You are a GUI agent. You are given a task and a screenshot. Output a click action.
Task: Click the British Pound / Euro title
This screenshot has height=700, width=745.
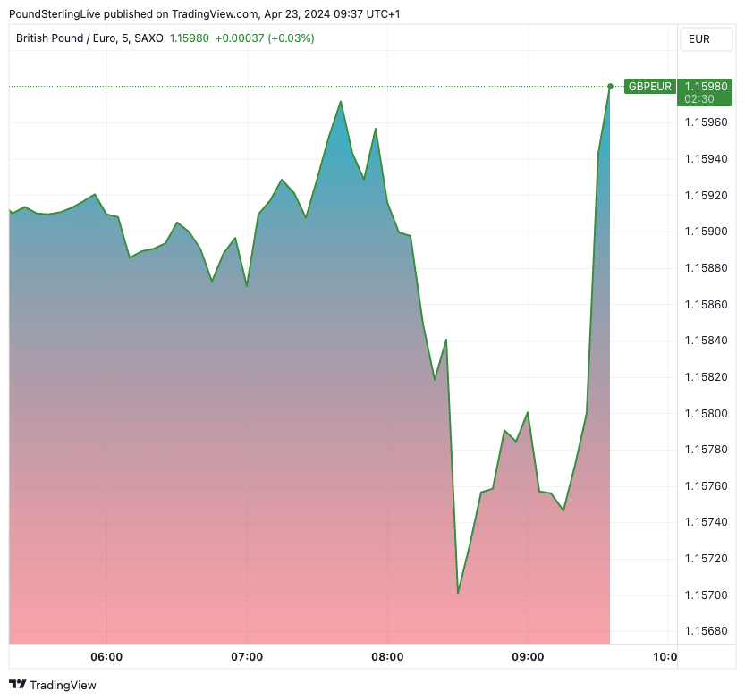[x=65, y=38]
